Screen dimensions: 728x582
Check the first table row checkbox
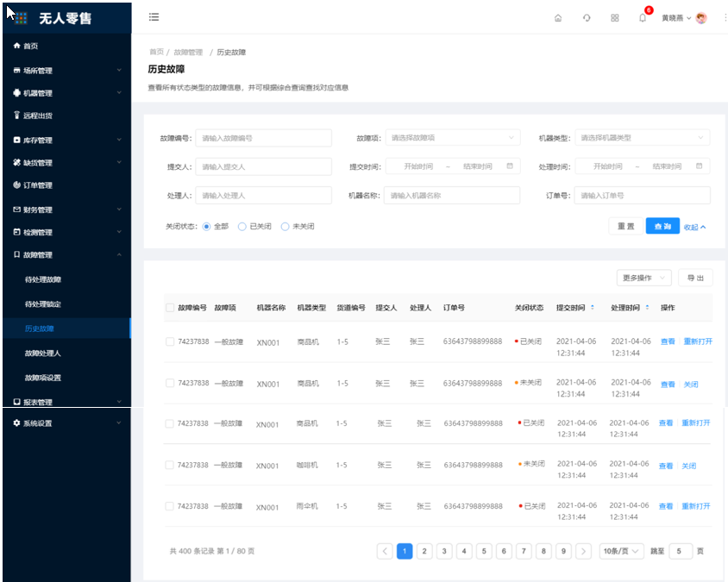point(170,341)
